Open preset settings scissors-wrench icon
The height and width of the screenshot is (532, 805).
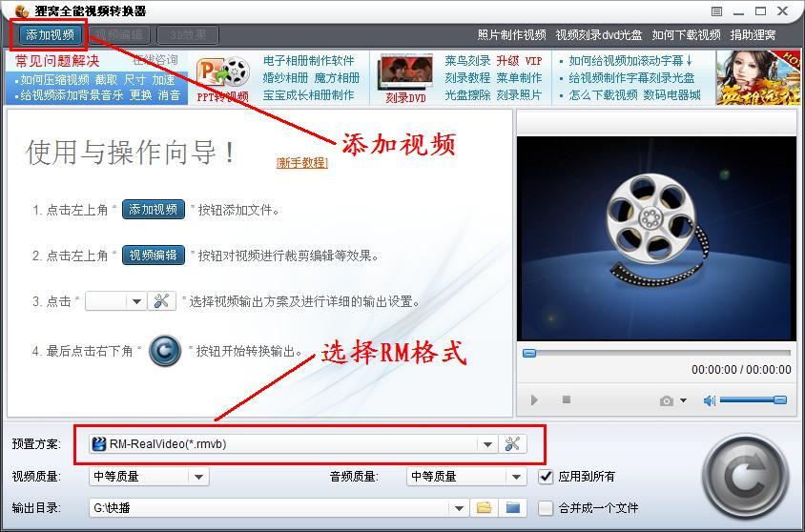click(512, 443)
